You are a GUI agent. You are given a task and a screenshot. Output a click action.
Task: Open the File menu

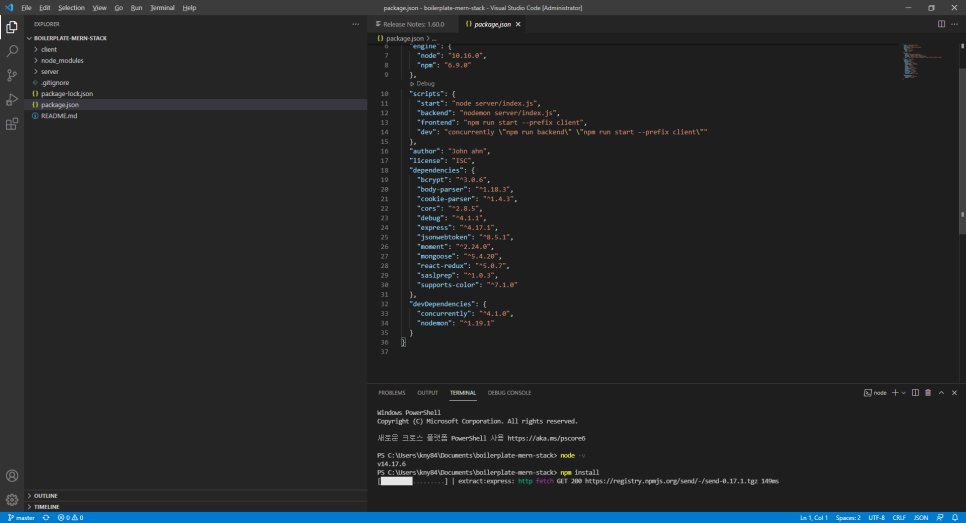[26, 8]
